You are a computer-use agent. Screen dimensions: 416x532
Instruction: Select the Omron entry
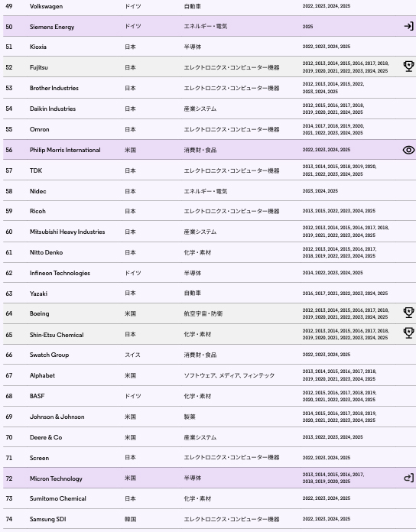(x=39, y=129)
